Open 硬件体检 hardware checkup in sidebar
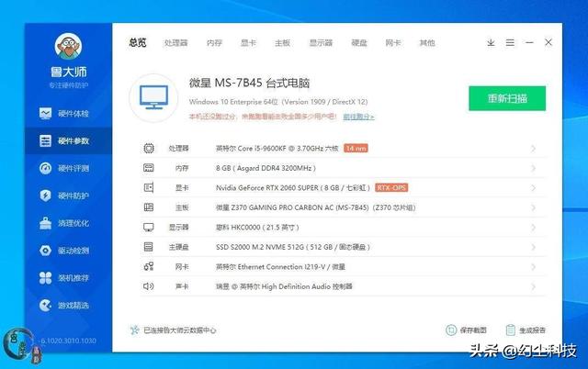The height and width of the screenshot is (369, 588). pyautogui.click(x=64, y=113)
